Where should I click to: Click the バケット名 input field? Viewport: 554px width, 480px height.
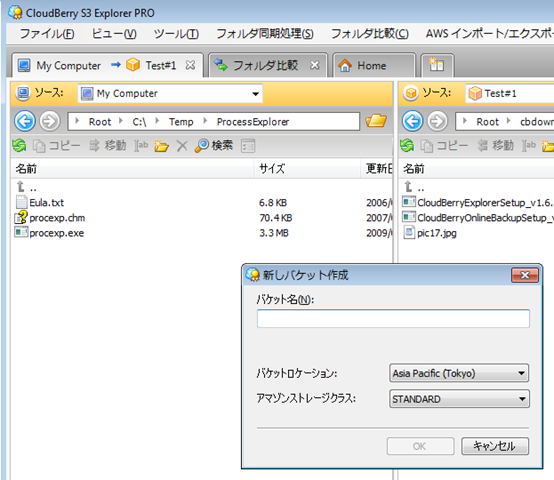393,319
